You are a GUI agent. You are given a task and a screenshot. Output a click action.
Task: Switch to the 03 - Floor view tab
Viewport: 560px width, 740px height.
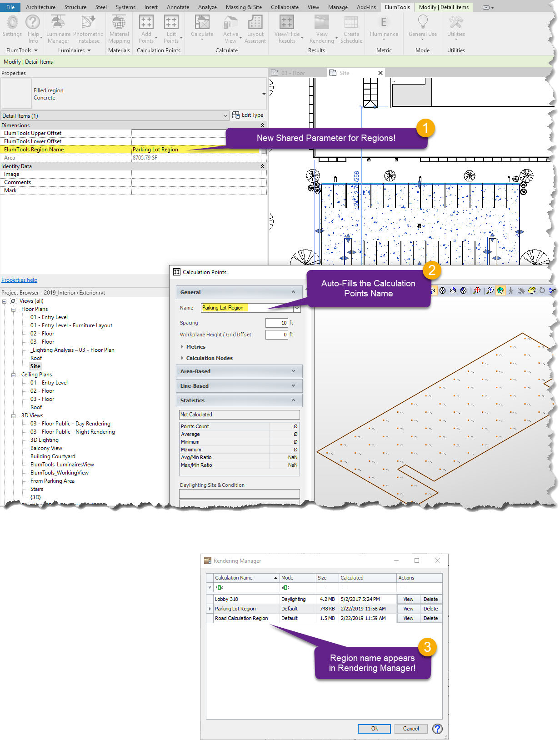293,73
